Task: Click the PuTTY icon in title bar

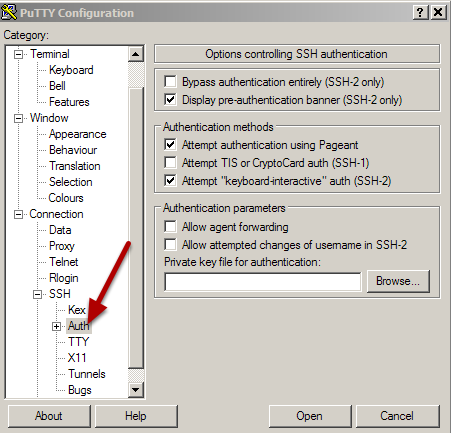Action: click(x=9, y=12)
